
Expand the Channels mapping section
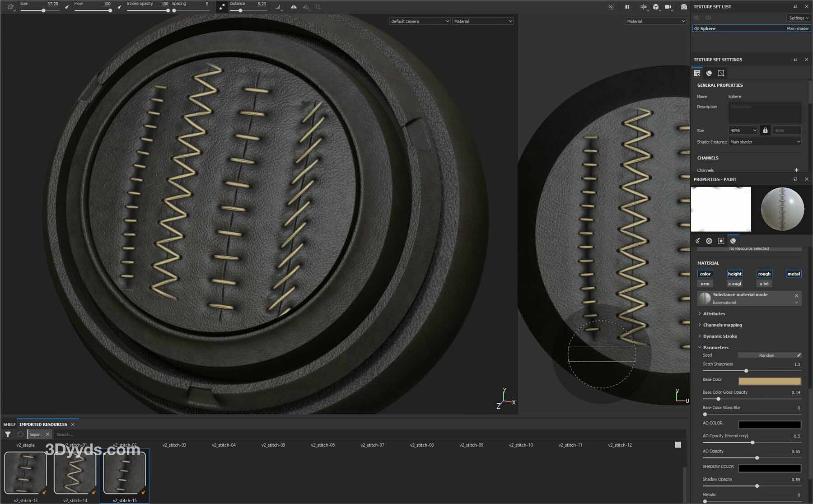[x=722, y=325]
